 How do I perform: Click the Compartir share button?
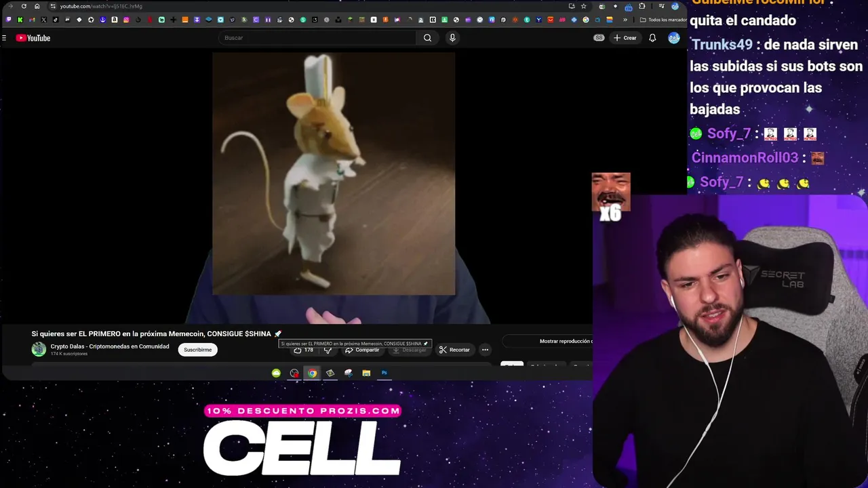click(x=362, y=350)
